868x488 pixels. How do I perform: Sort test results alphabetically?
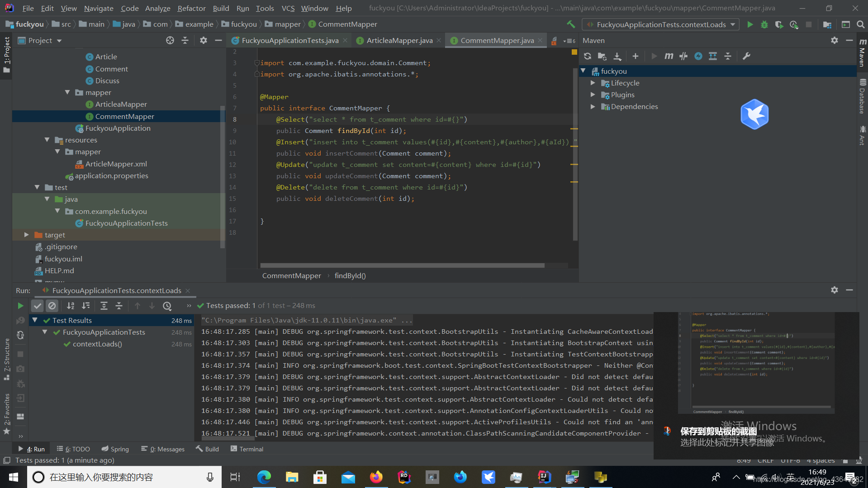71,306
